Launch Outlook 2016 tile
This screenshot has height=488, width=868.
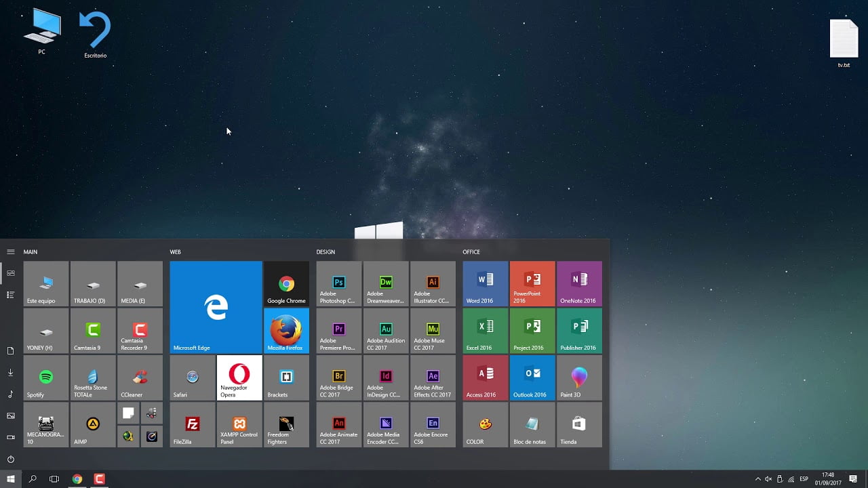pyautogui.click(x=532, y=378)
